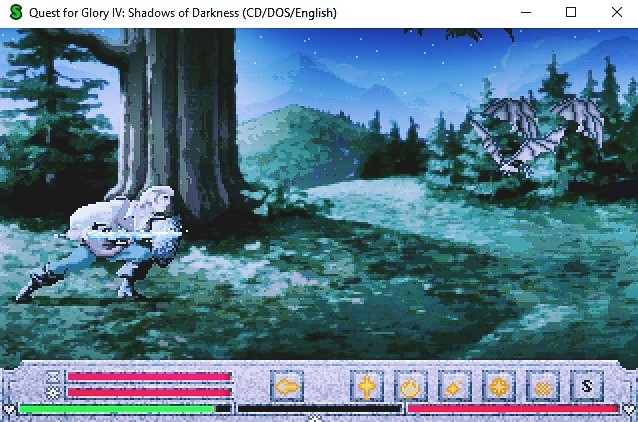
Task: Click the red enemy health bar
Action: [x=513, y=409]
